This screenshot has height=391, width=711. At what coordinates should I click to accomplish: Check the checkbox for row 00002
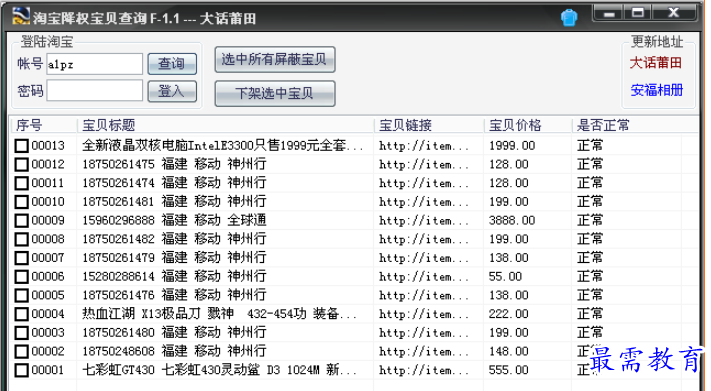[21, 352]
